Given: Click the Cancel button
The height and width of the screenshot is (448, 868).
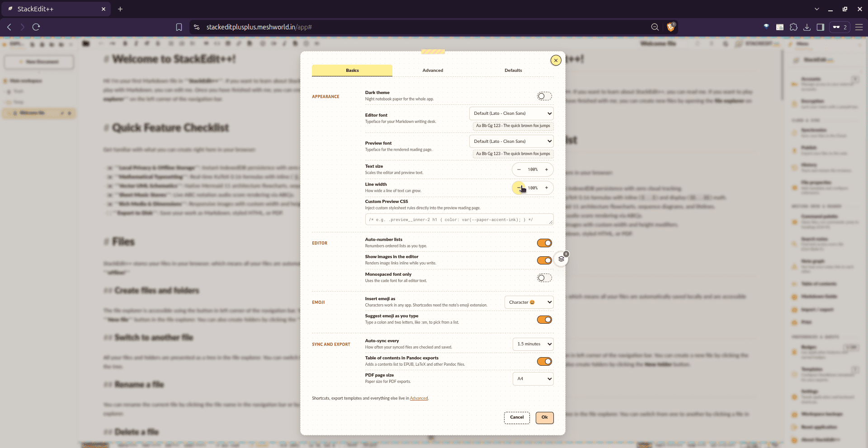Looking at the screenshot, I should point(517,418).
